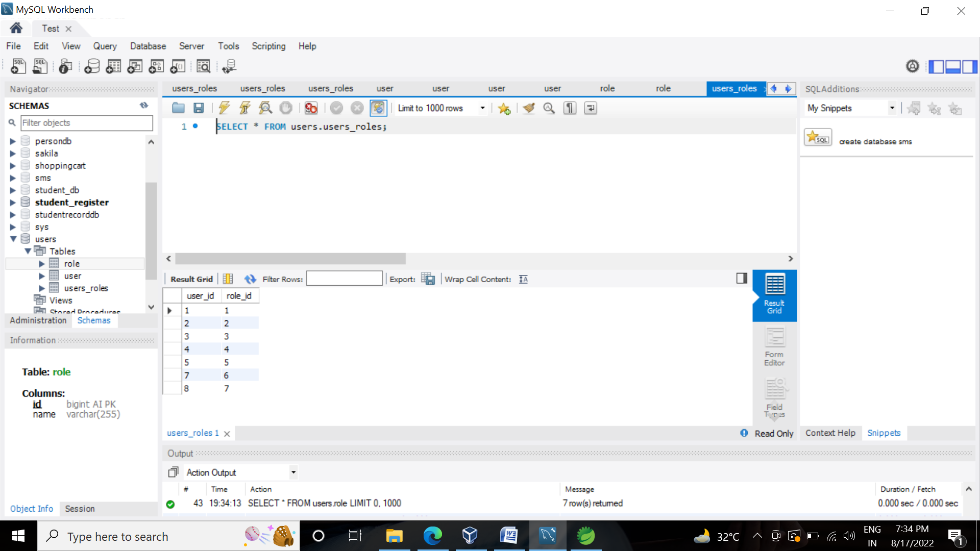Image resolution: width=980 pixels, height=551 pixels.
Task: Refresh the schemas list with the arrows icon
Action: pyautogui.click(x=144, y=105)
